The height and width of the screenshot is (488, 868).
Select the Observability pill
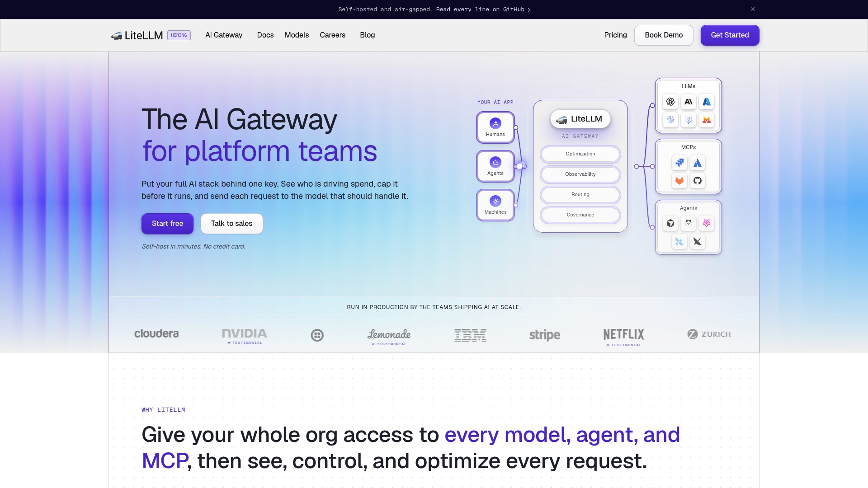click(580, 174)
